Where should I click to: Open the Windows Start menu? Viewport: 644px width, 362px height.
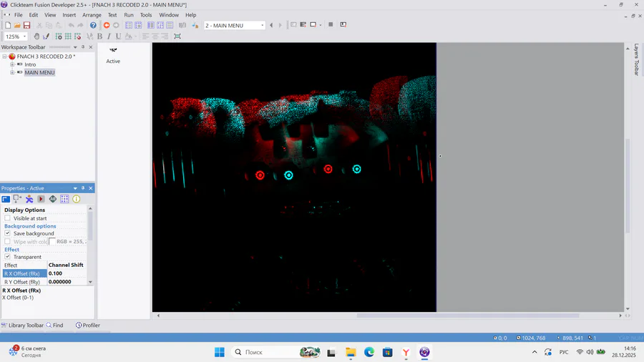click(220, 352)
